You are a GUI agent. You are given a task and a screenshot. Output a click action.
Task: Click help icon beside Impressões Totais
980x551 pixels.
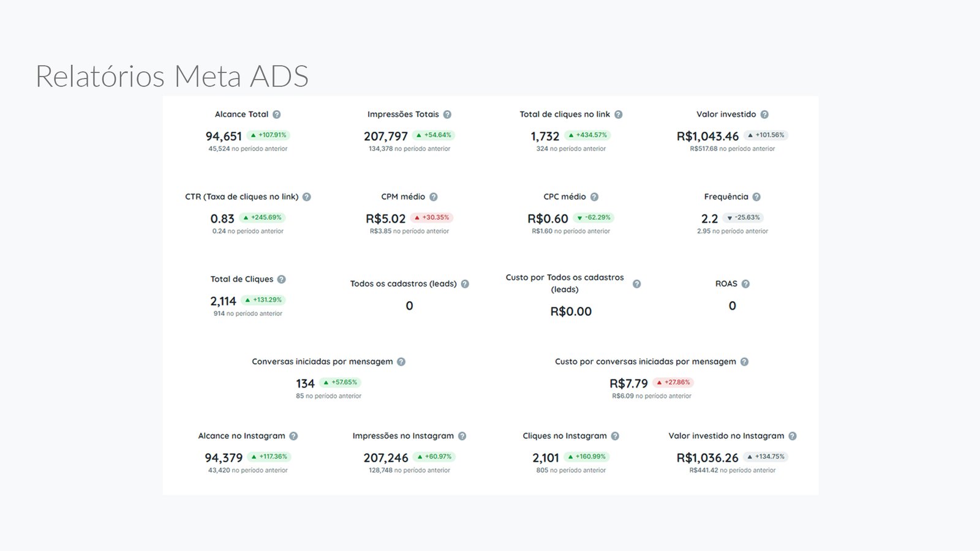447,114
